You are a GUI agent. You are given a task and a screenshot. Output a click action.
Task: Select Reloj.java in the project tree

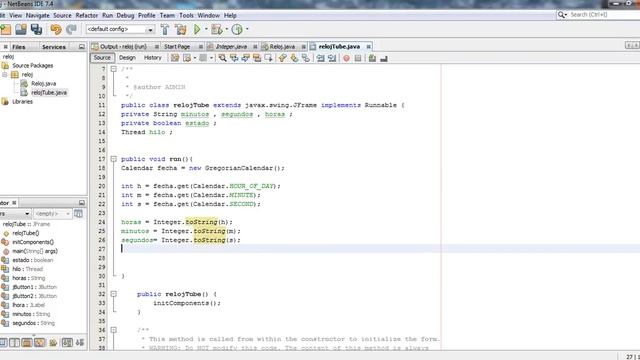click(x=43, y=84)
